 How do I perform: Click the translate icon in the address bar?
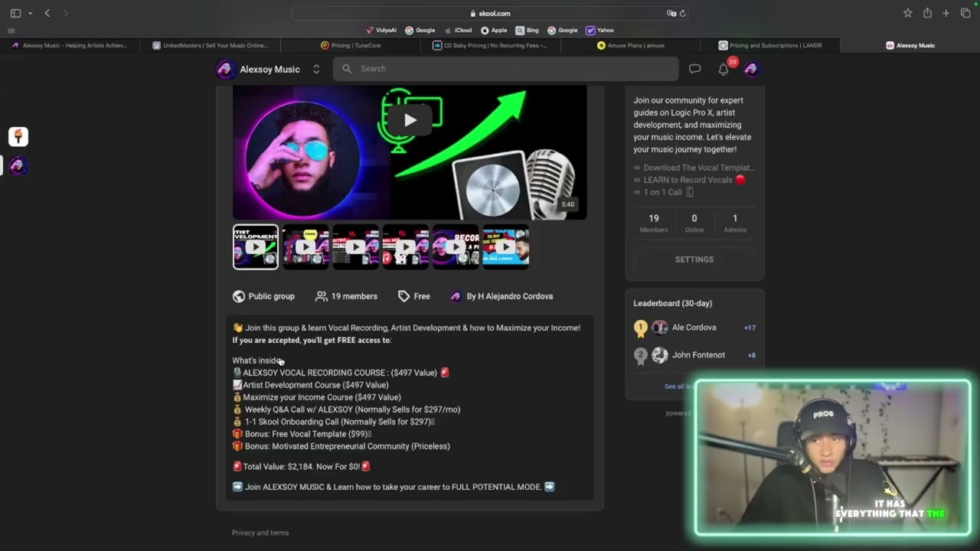click(671, 13)
